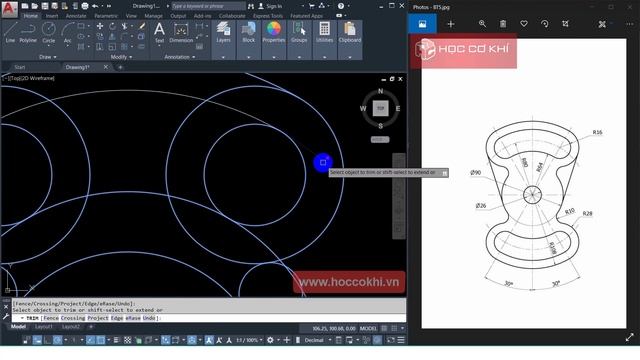Choose Edge option in the TRIM command line

tap(116, 318)
